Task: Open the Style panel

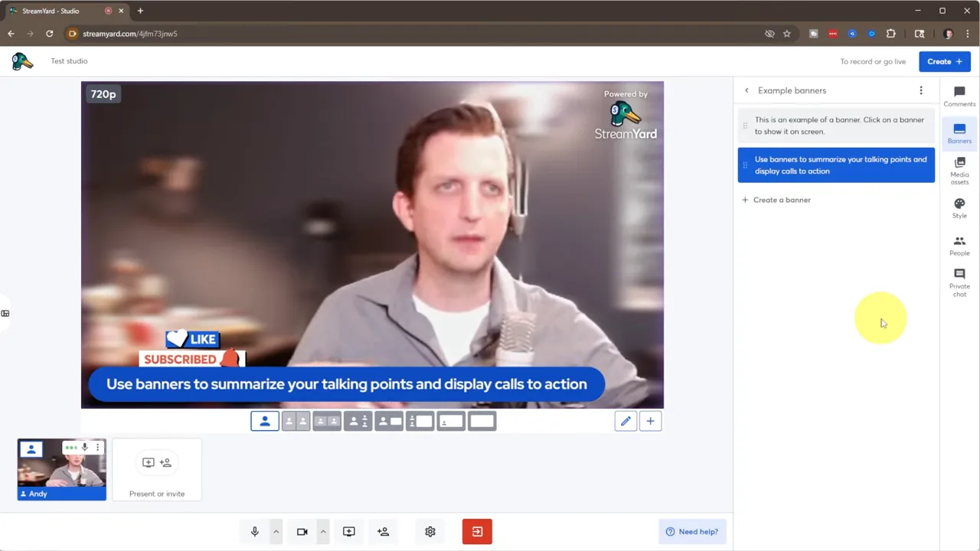Action: [x=959, y=208]
